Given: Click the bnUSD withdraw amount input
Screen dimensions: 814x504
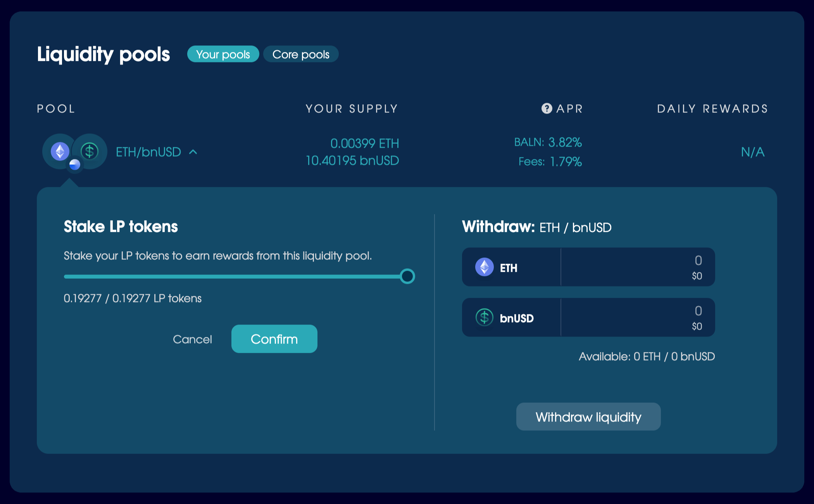Looking at the screenshot, I should (637, 317).
